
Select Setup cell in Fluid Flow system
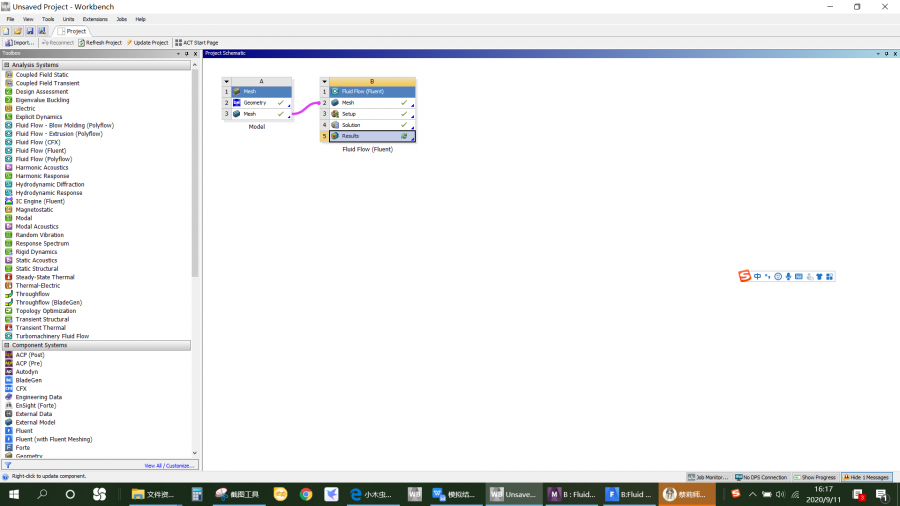[x=372, y=114]
